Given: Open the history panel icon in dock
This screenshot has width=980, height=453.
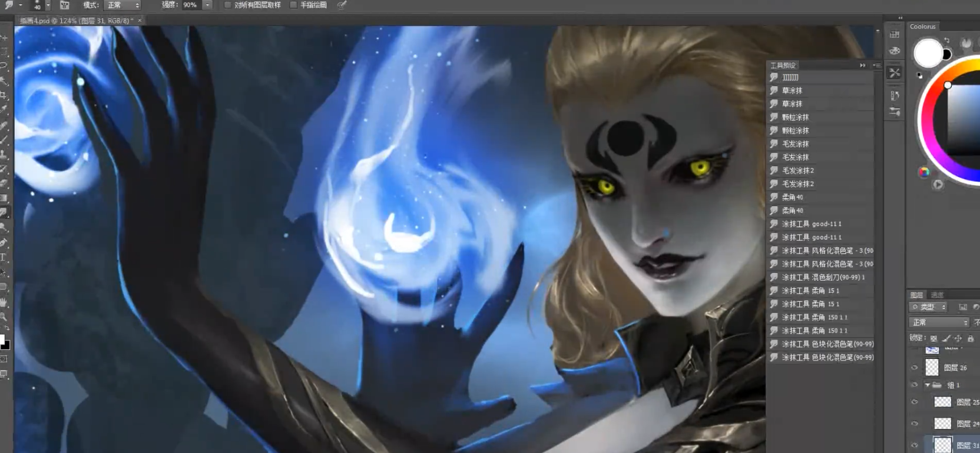Looking at the screenshot, I should 895,95.
